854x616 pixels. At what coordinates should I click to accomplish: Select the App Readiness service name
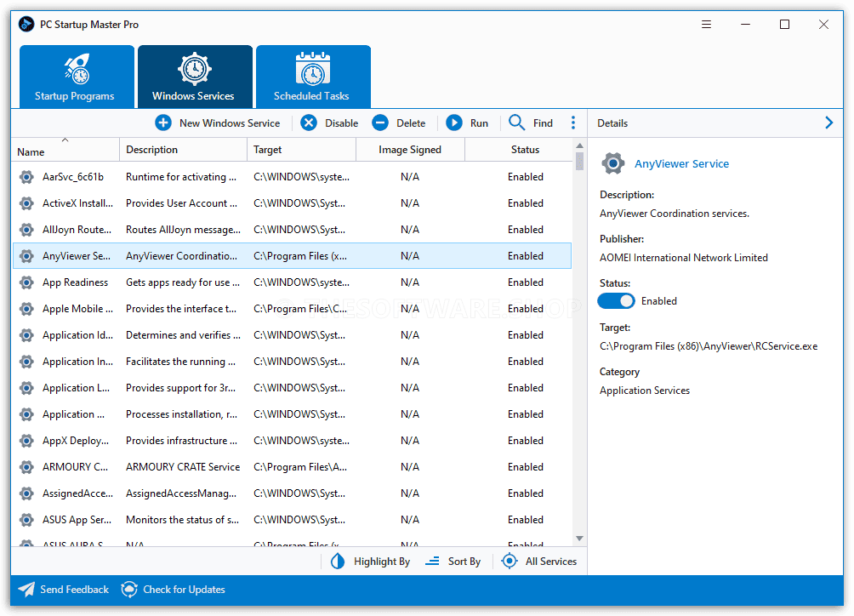tap(75, 282)
